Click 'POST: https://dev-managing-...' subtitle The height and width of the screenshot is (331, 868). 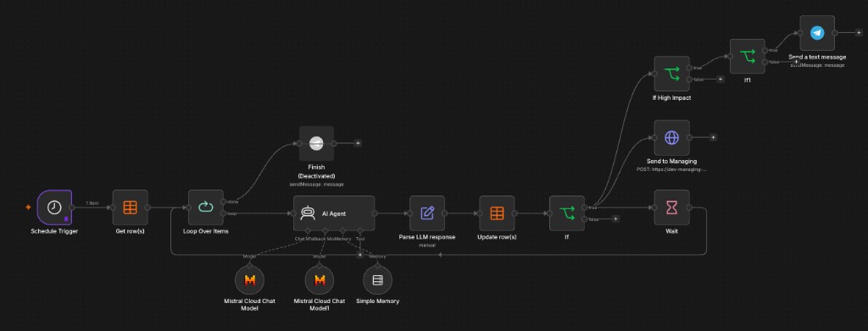click(672, 169)
